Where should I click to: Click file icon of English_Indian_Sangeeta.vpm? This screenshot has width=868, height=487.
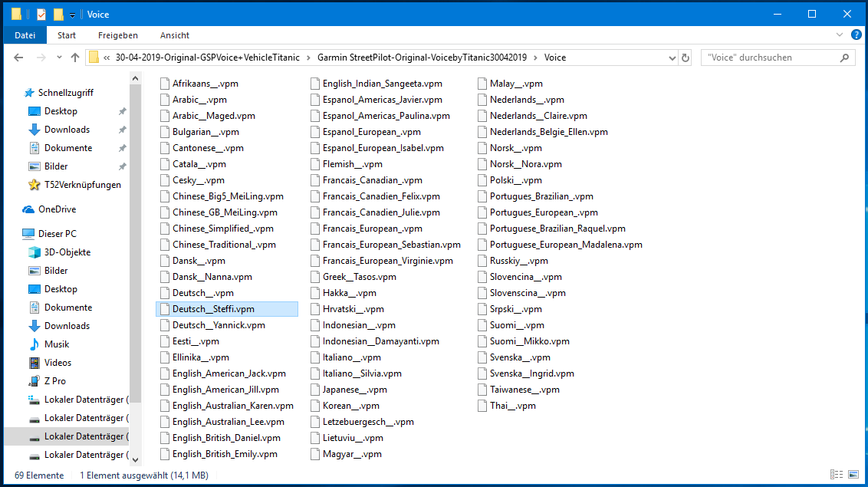pos(315,84)
